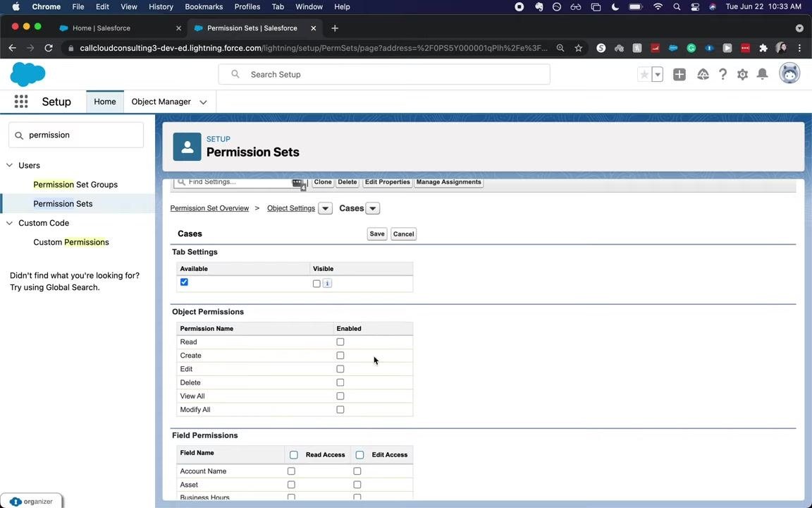Click the Wi-Fi status icon
Viewport: 812px width, 508px height.
[658, 7]
